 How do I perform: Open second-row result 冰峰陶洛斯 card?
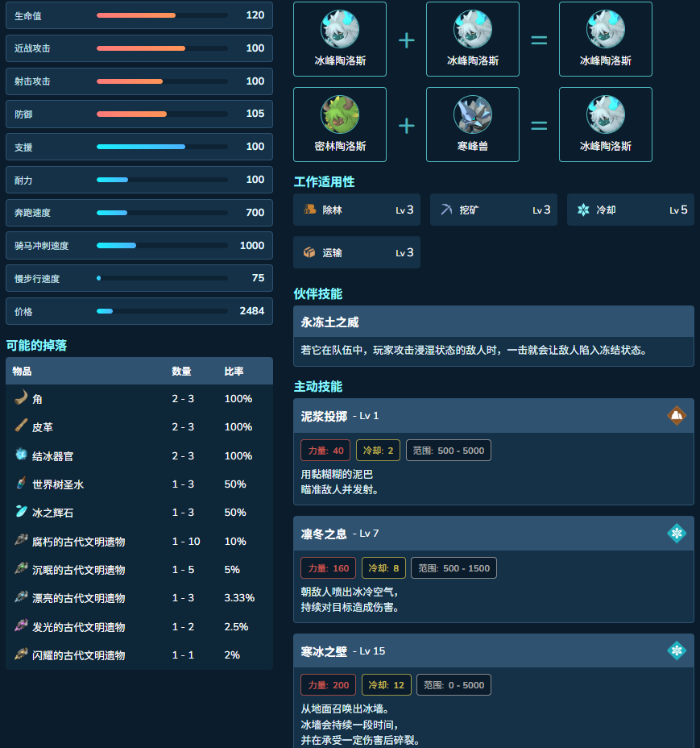point(606,124)
